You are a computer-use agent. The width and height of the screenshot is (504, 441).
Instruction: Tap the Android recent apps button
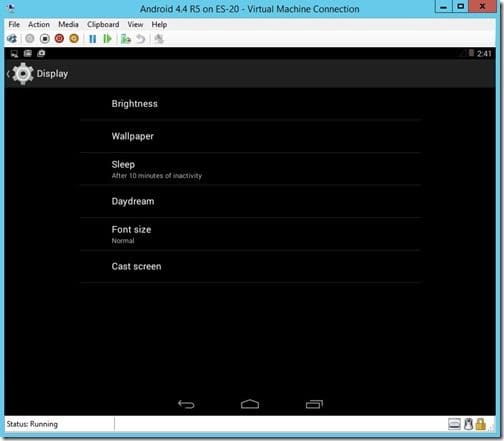314,404
